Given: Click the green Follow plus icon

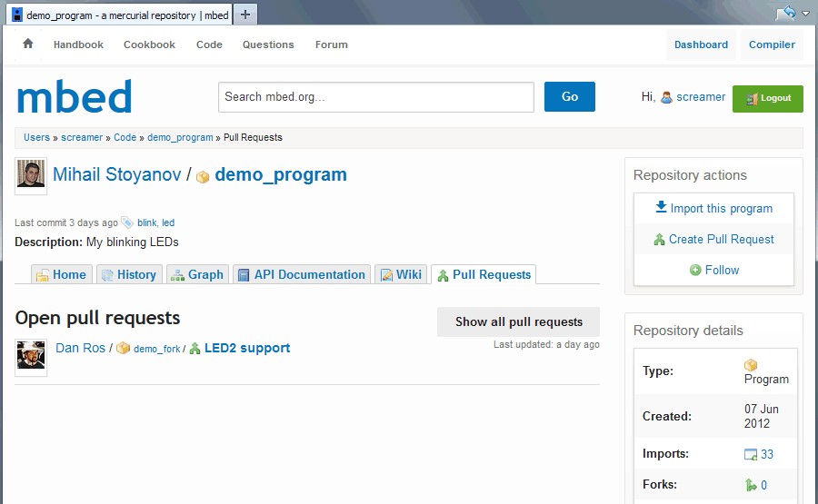Looking at the screenshot, I should pos(695,270).
